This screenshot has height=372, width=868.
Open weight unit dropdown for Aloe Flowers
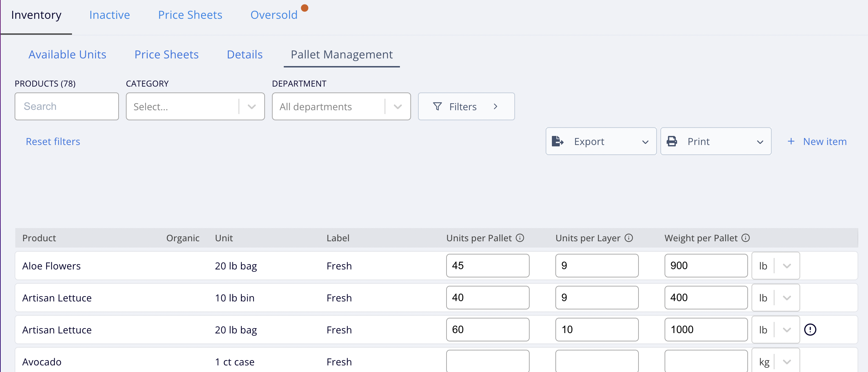[x=776, y=266]
